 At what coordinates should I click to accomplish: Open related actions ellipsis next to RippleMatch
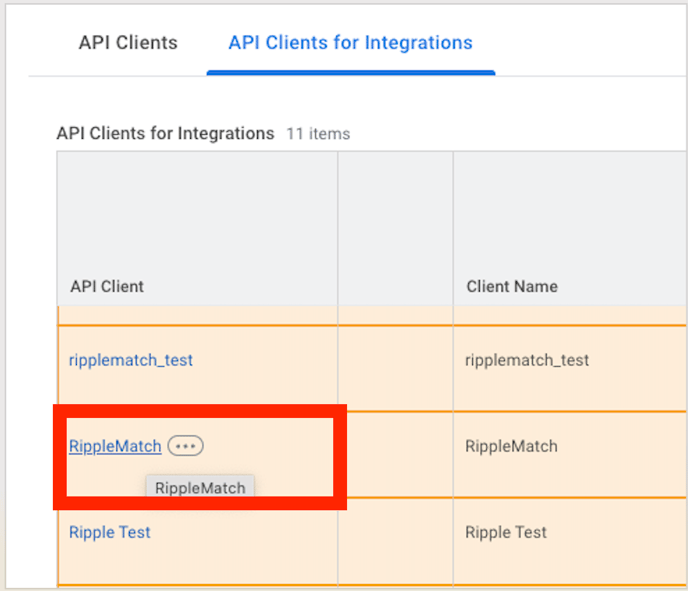[185, 446]
